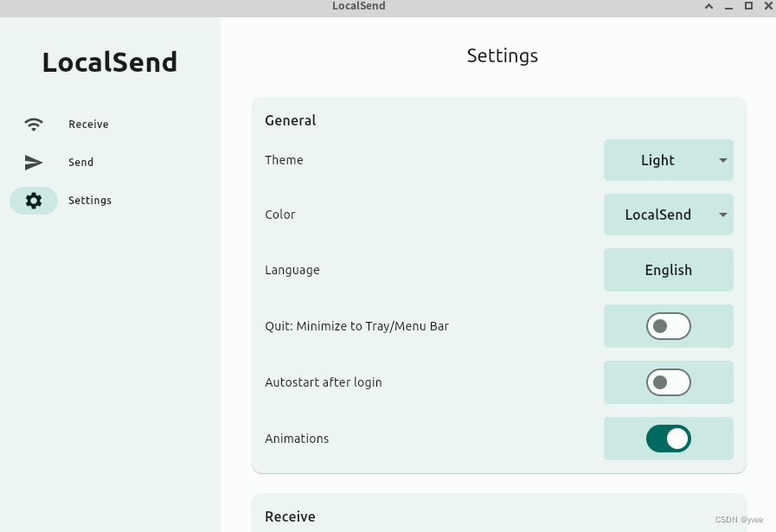Enable Quit: Minimize to Tray toggle
The height and width of the screenshot is (532, 776).
pyautogui.click(x=668, y=326)
